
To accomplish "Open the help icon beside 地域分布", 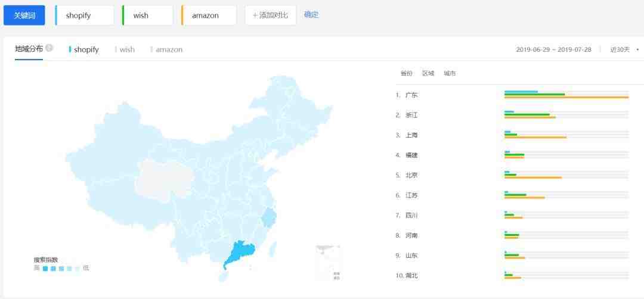I will coord(49,48).
